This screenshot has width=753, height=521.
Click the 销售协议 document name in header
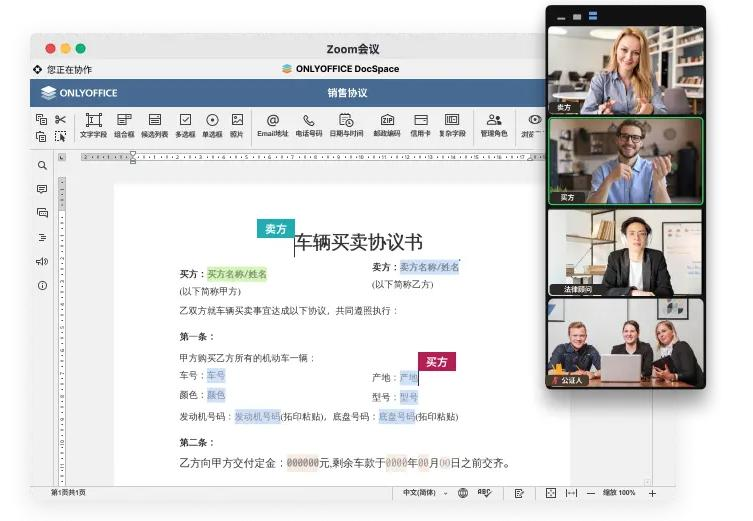(x=347, y=93)
